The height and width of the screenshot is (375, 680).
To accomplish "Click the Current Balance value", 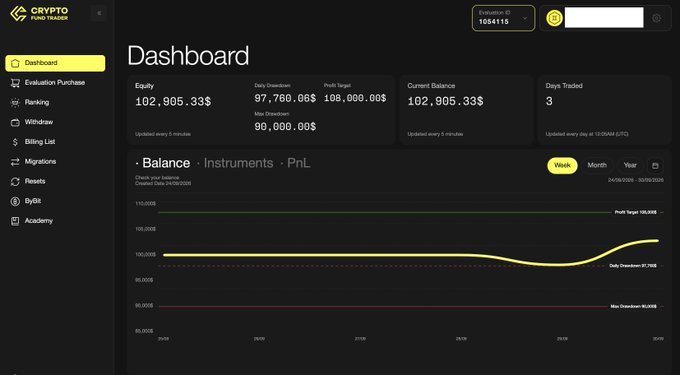I will click(x=445, y=101).
